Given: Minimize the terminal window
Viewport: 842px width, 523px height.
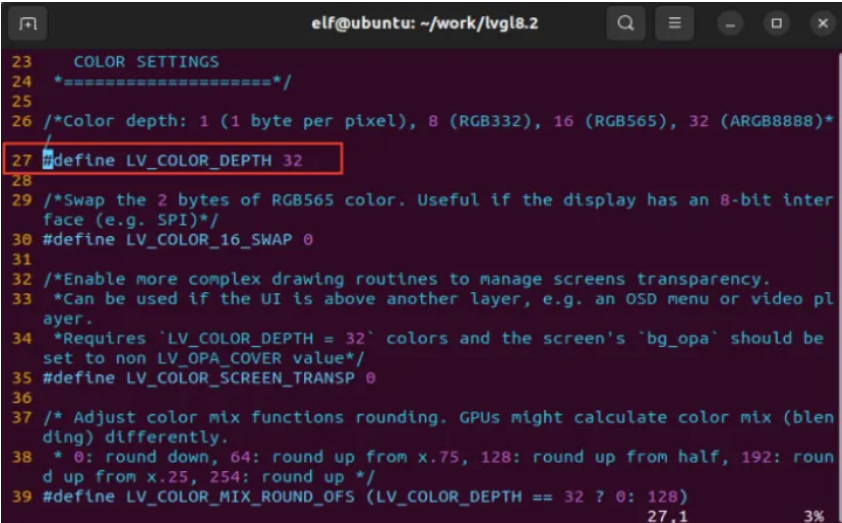Looking at the screenshot, I should pos(728,22).
